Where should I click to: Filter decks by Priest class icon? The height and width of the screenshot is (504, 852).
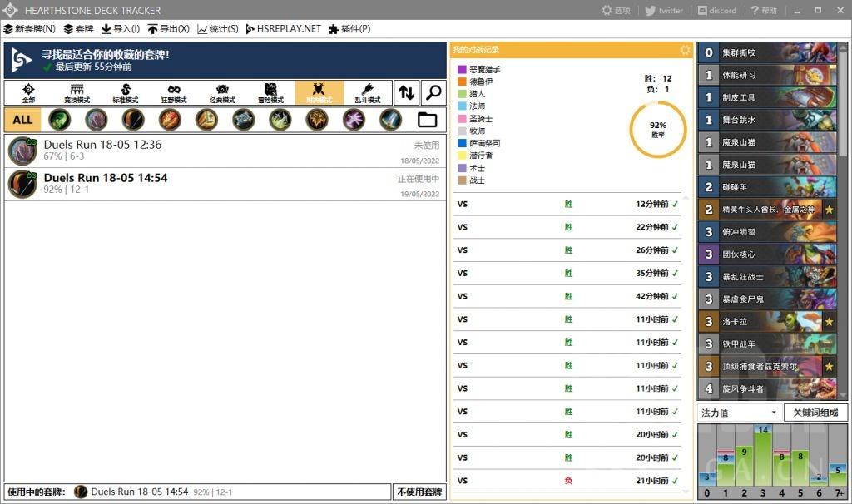(x=243, y=120)
